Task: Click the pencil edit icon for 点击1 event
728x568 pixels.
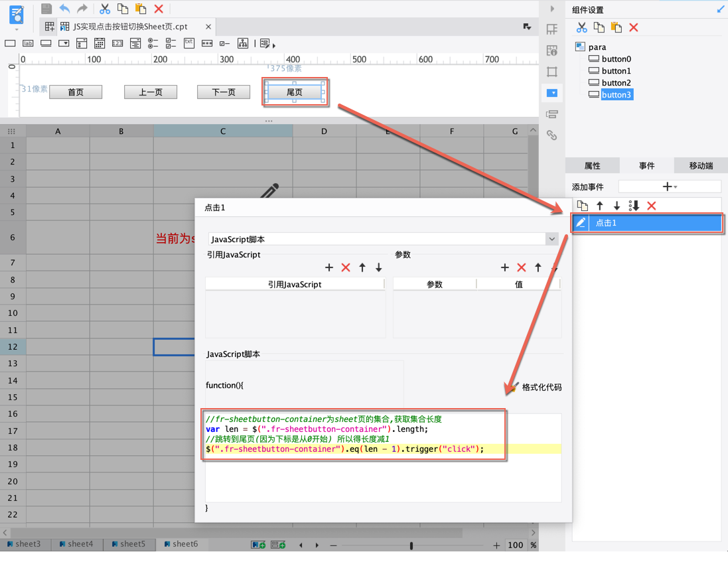Action: tap(581, 223)
